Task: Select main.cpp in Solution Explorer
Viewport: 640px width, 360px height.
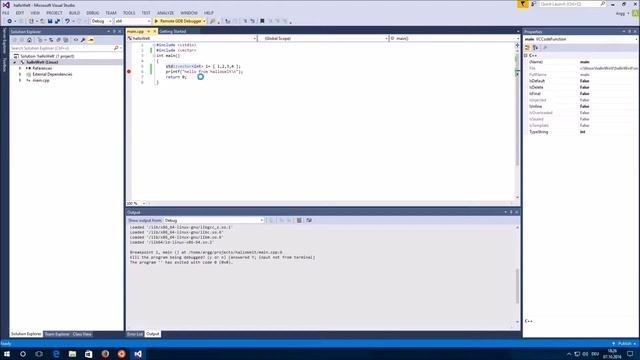Action: tap(41, 80)
